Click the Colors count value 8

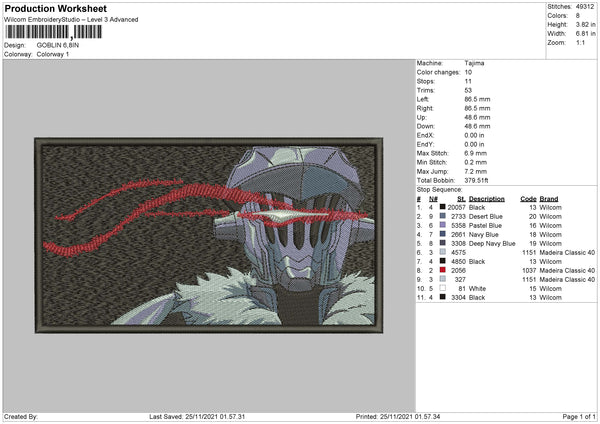pyautogui.click(x=578, y=16)
